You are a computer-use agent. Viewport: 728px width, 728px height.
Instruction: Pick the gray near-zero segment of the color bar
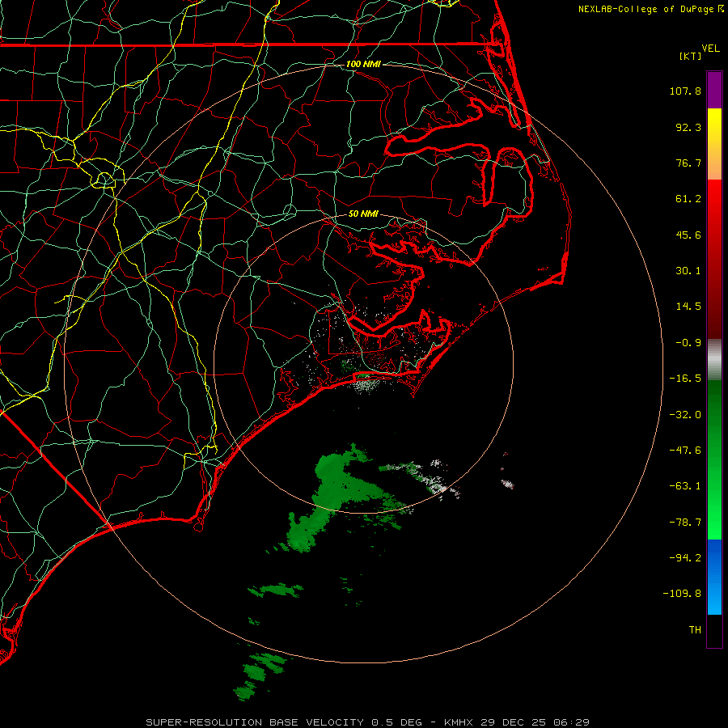tap(714, 360)
